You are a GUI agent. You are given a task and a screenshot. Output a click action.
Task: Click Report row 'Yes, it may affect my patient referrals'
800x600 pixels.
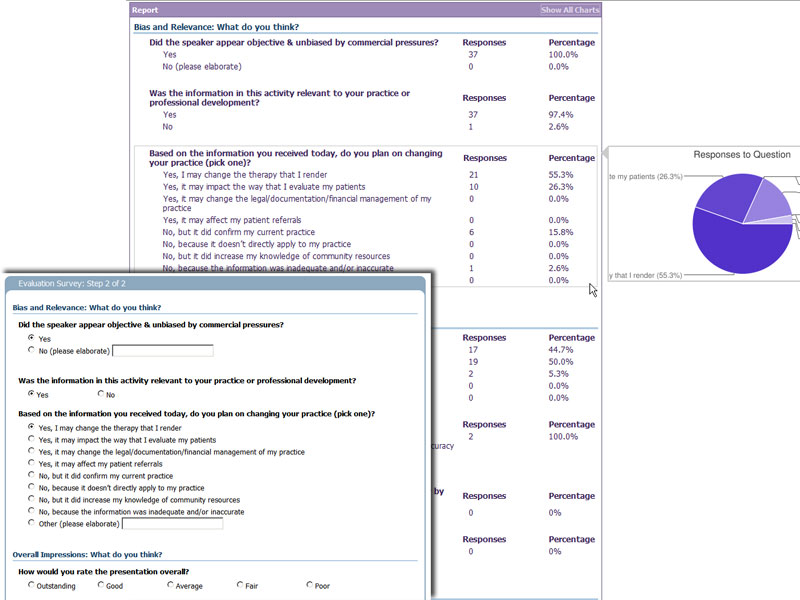tap(232, 220)
